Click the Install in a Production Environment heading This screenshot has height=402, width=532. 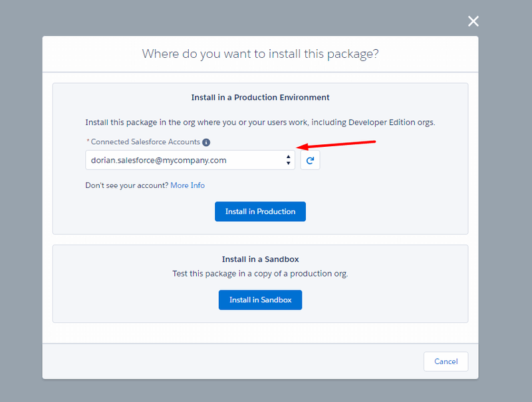tap(260, 97)
